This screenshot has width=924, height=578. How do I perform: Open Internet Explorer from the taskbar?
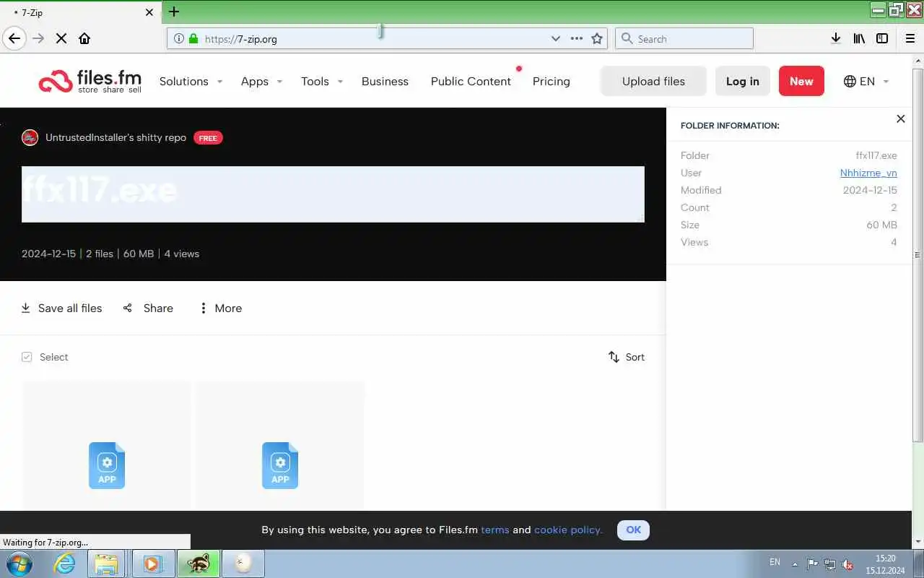64,564
